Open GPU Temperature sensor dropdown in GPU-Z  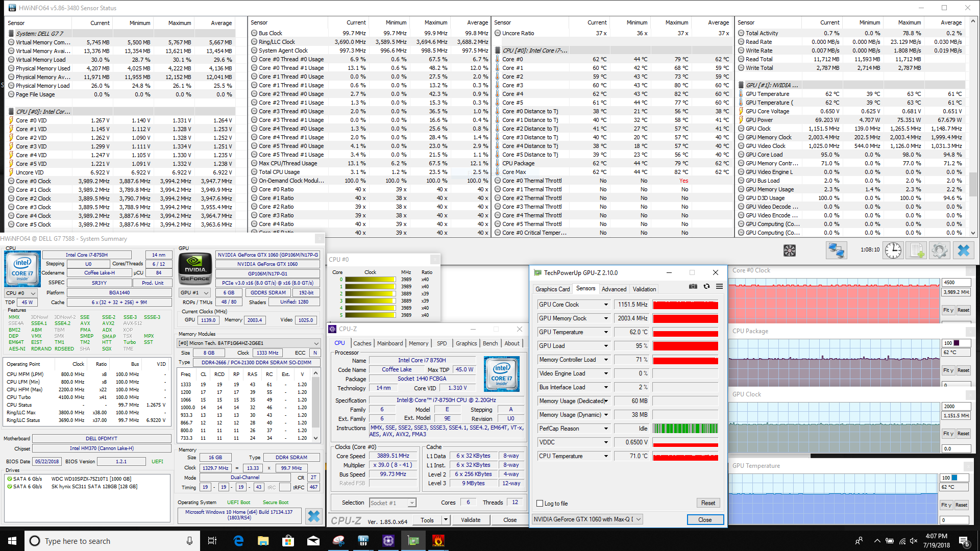606,332
